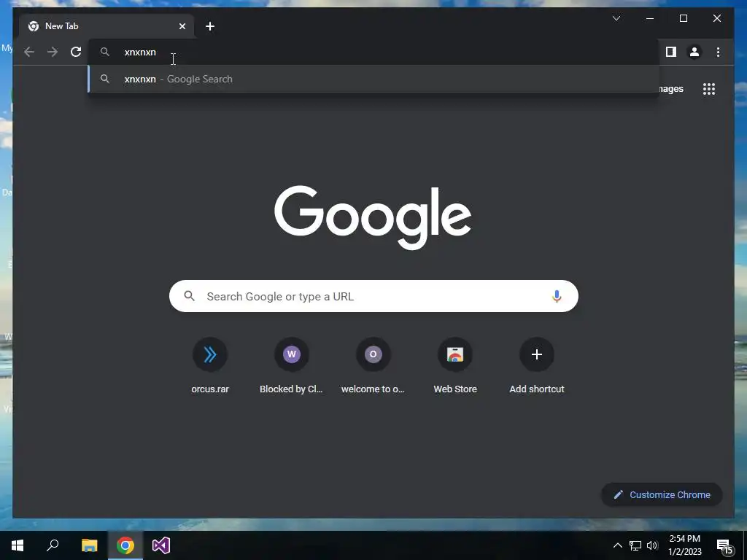
Task: Click the Google logo
Action: click(373, 217)
